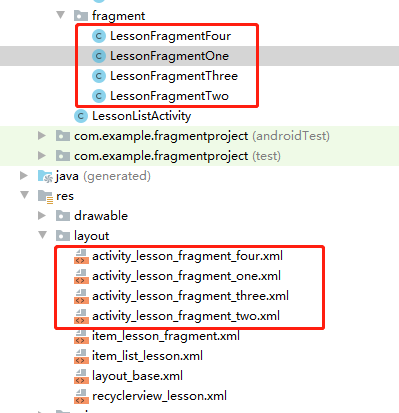The width and height of the screenshot is (399, 413).
Task: Click class icon of LessonFragmentFour
Action: coord(99,36)
